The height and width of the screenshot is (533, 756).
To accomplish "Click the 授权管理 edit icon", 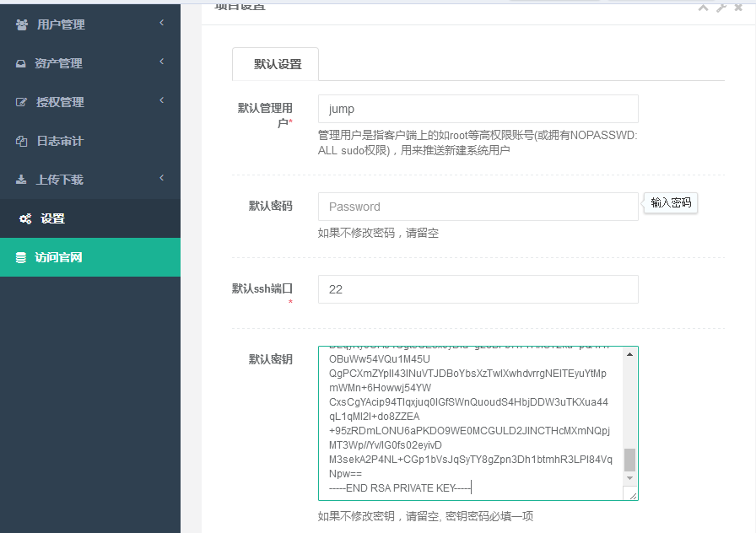I will (x=21, y=102).
